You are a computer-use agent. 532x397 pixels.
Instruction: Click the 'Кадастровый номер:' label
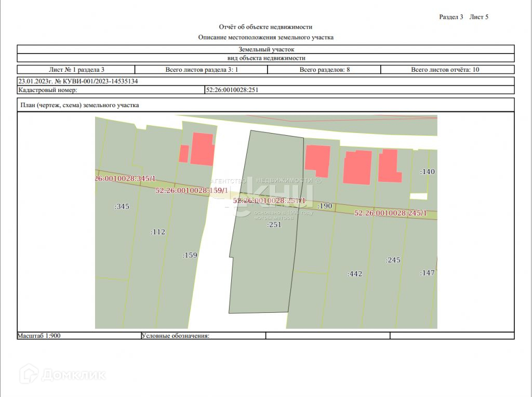coord(47,90)
